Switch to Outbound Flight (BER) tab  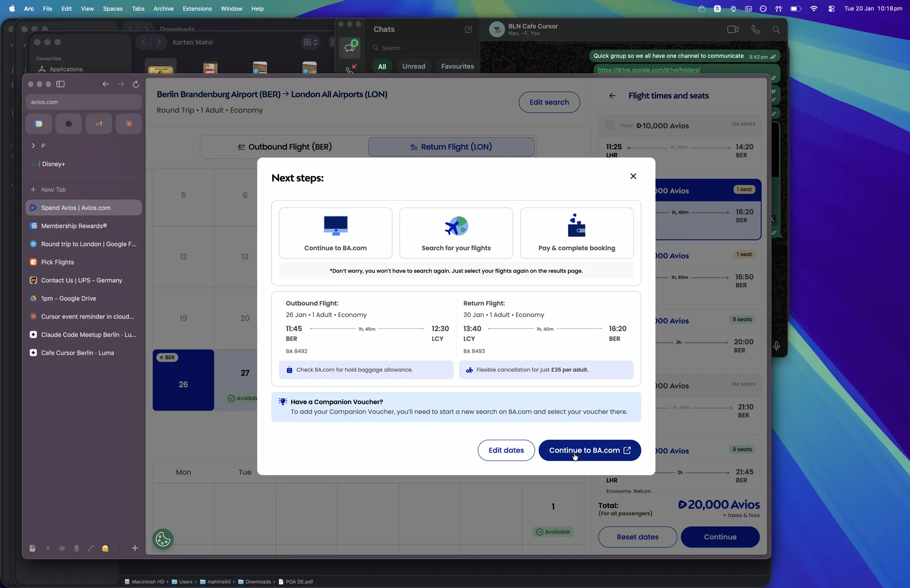[x=285, y=147]
